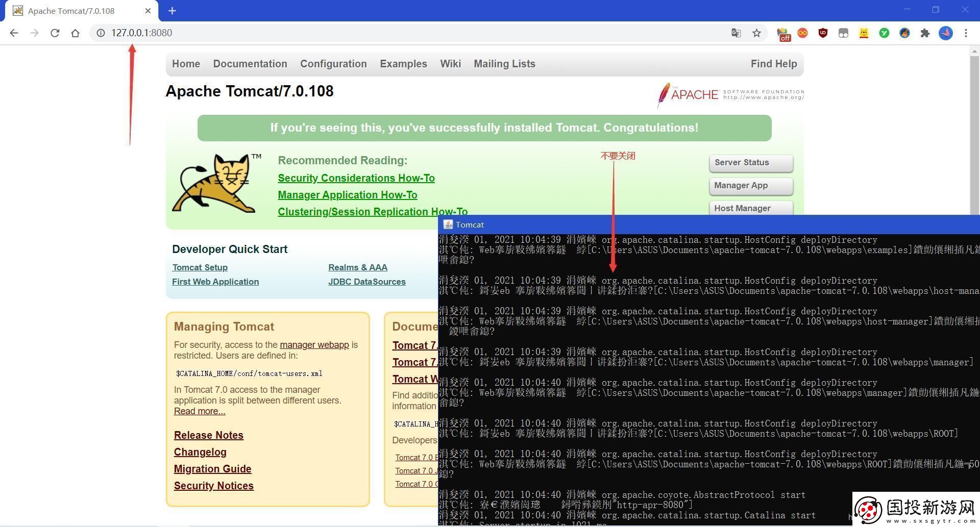This screenshot has width=980, height=527.
Task: Open the Chrome profile avatar
Action: (945, 33)
